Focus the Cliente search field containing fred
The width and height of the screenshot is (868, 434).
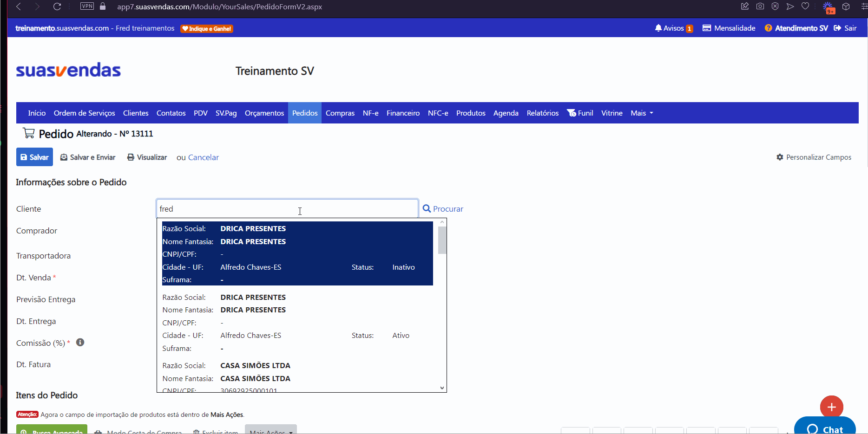point(287,208)
